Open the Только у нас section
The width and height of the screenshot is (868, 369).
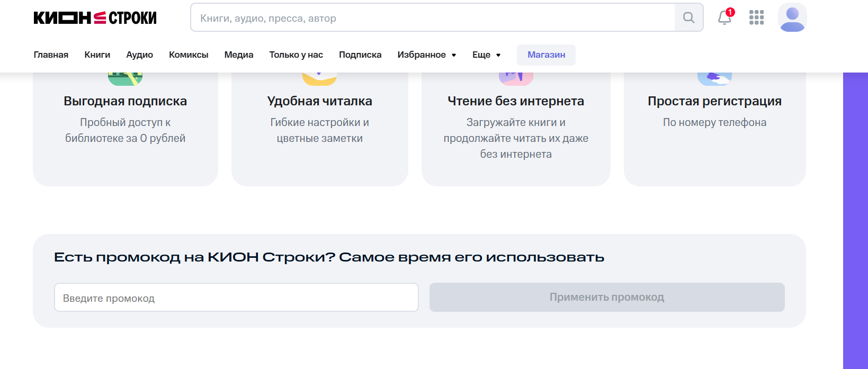pyautogui.click(x=296, y=55)
